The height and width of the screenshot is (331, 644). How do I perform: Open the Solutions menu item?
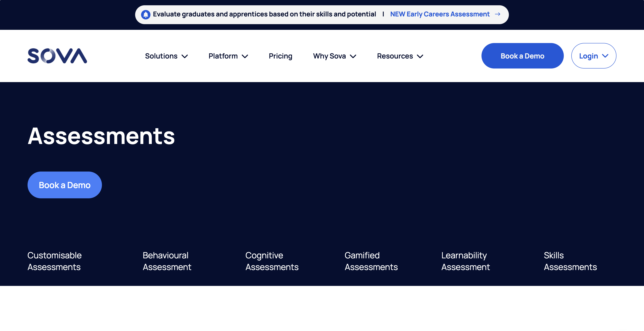pos(161,56)
